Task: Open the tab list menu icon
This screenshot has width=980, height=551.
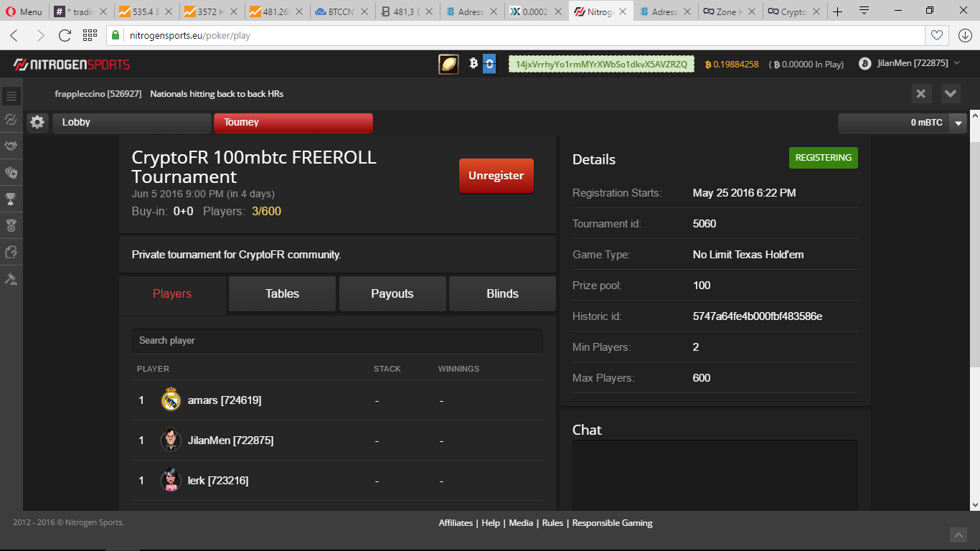Action: tap(864, 11)
